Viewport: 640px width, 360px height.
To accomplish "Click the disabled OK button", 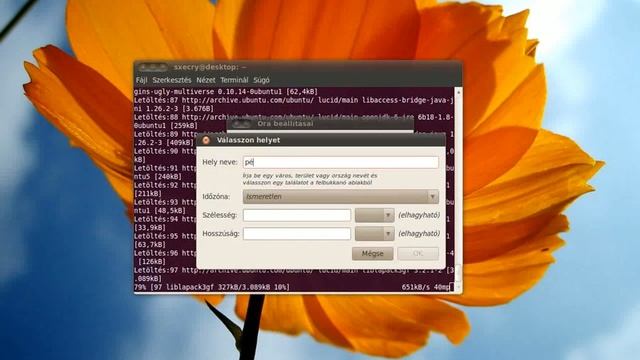I will (418, 253).
